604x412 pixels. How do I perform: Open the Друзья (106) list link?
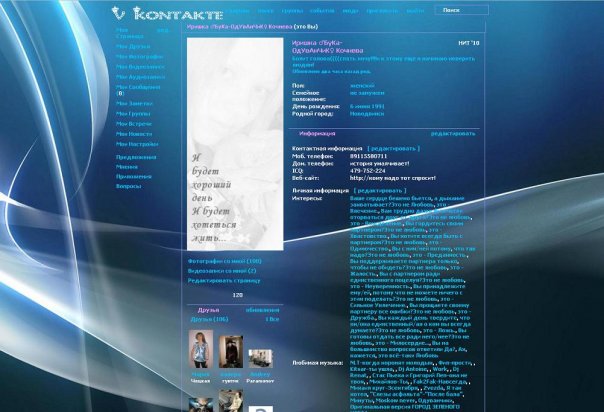click(209, 320)
